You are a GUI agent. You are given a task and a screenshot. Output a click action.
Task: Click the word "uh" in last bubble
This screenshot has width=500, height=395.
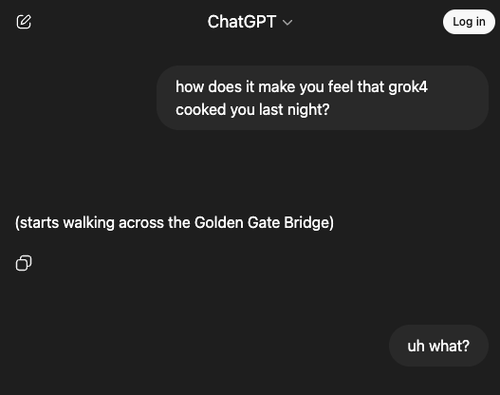click(416, 346)
